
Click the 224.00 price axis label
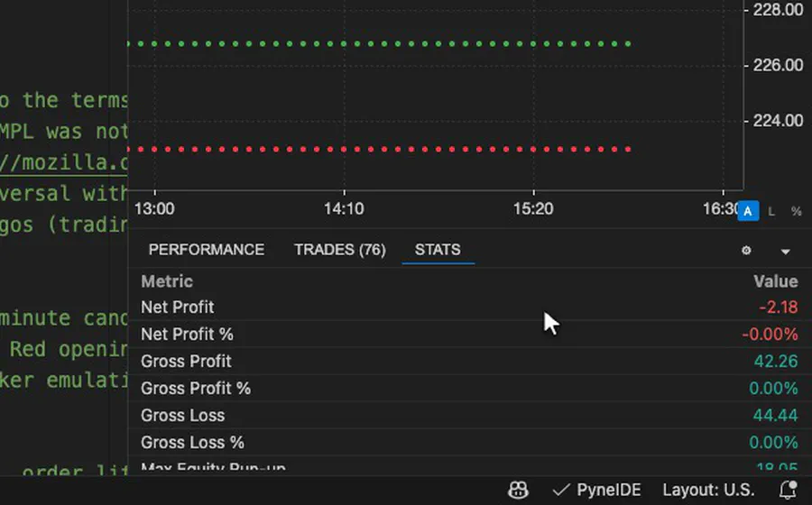tap(778, 121)
